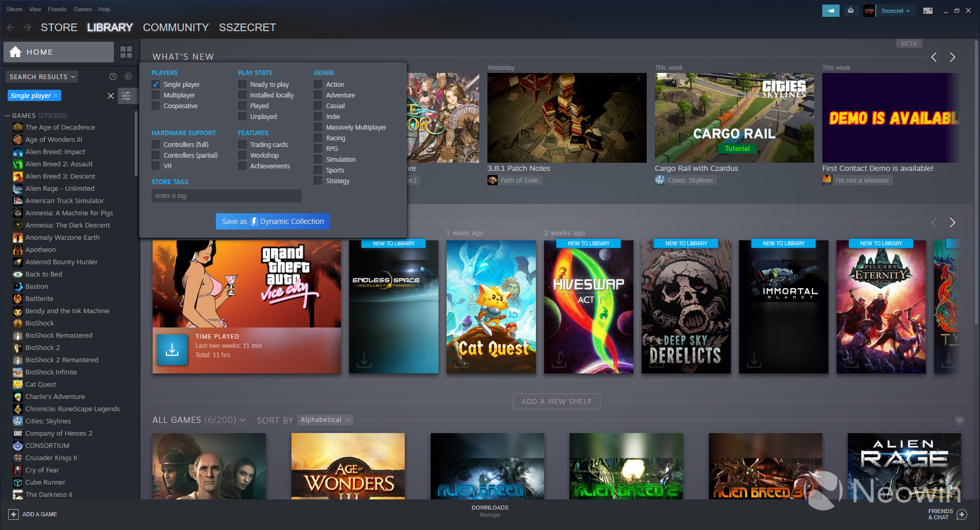Image resolution: width=980 pixels, height=530 pixels.
Task: Open the Hiveswap Act 1 cover
Action: click(589, 307)
